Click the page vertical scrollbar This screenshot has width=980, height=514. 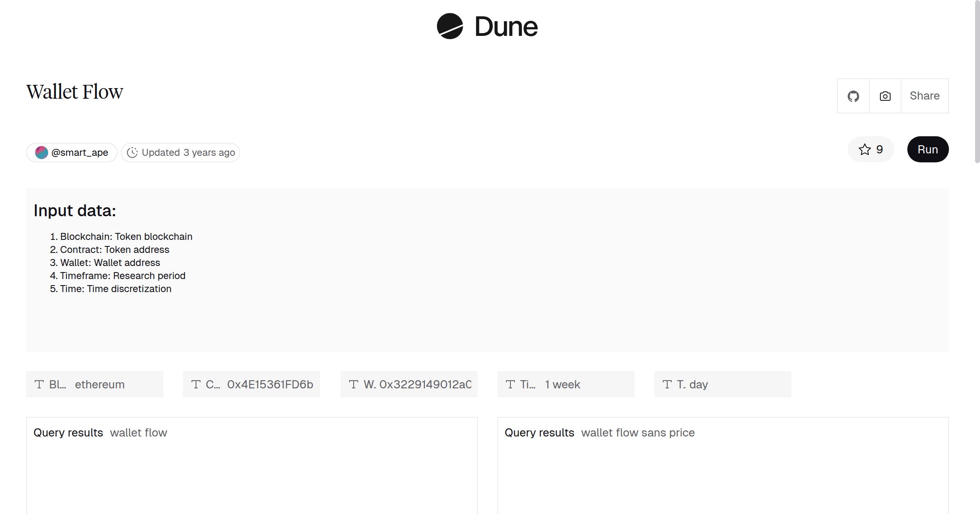coord(977,82)
